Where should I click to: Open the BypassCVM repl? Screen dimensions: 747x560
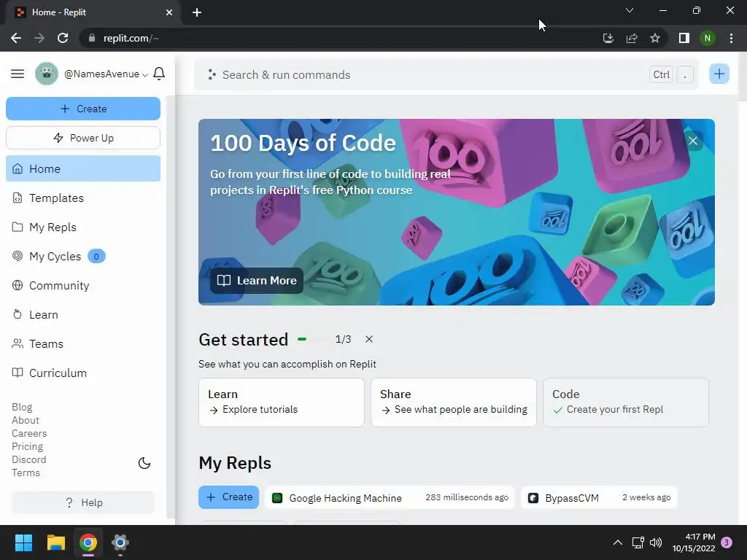(x=599, y=497)
